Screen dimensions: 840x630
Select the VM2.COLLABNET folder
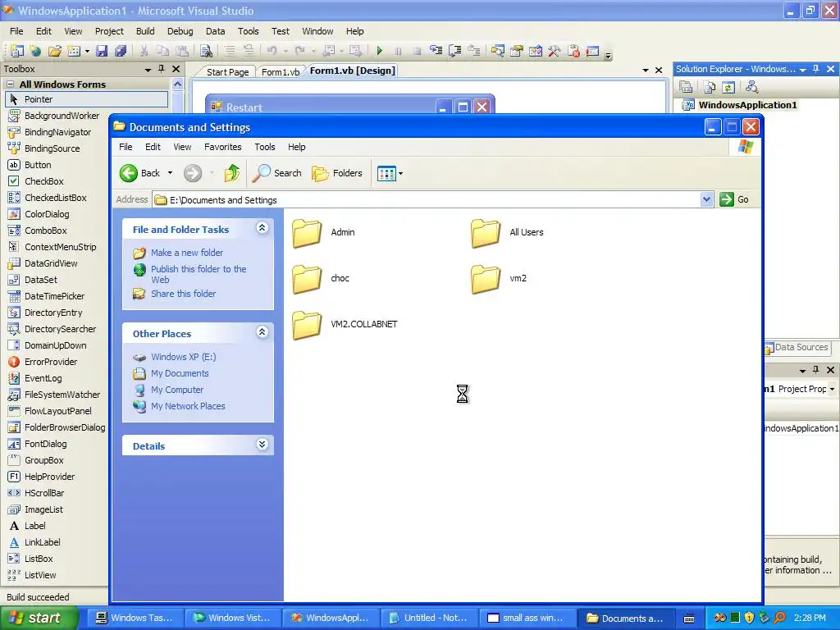point(345,325)
